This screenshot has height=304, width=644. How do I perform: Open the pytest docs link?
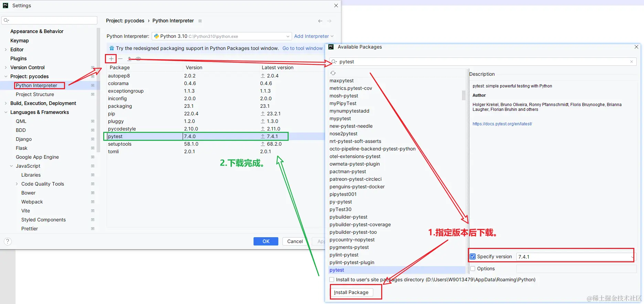point(502,124)
